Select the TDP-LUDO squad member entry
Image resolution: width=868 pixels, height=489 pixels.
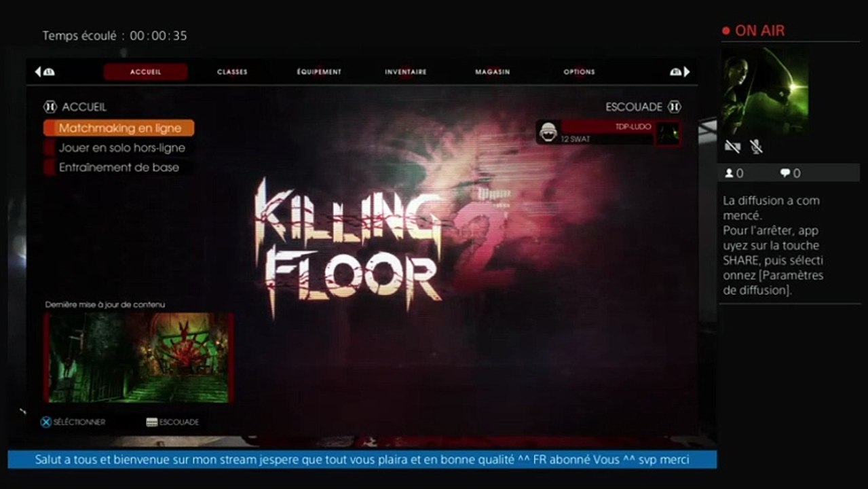pyautogui.click(x=608, y=132)
